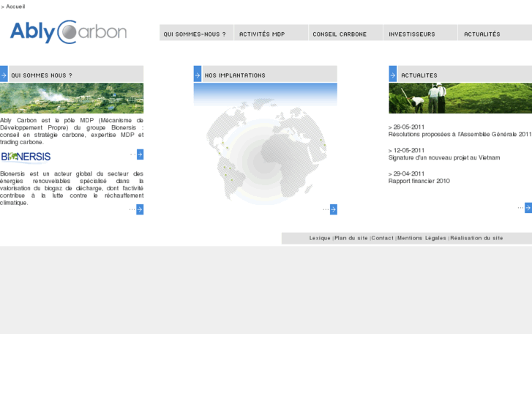The height and width of the screenshot is (399, 532).
Task: Open the Investisseurs menu
Action: tap(420, 33)
